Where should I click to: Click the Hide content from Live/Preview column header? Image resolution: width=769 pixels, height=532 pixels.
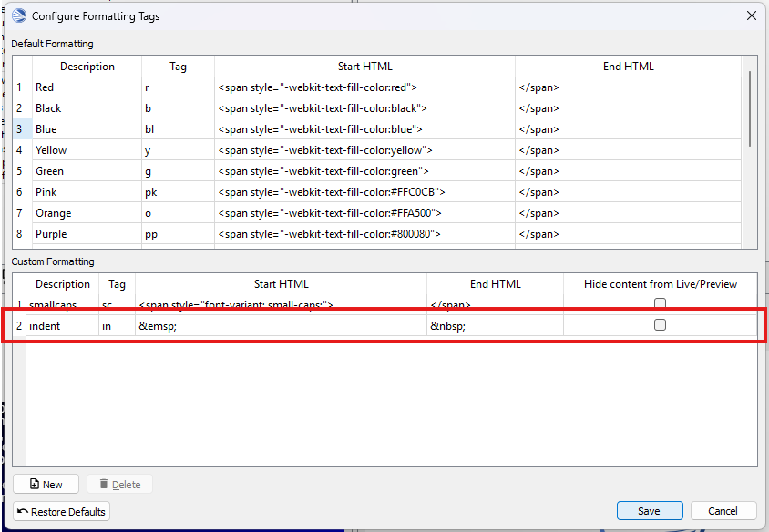[x=661, y=284]
